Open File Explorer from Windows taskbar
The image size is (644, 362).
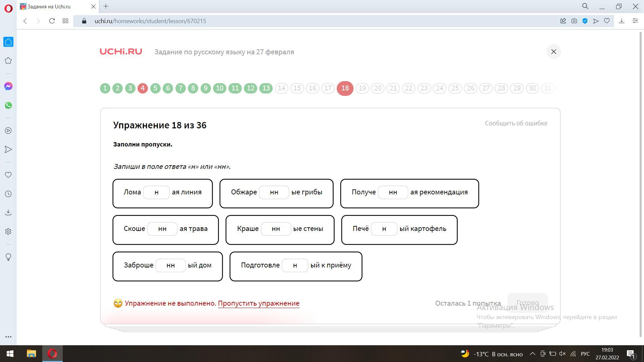tap(31, 354)
